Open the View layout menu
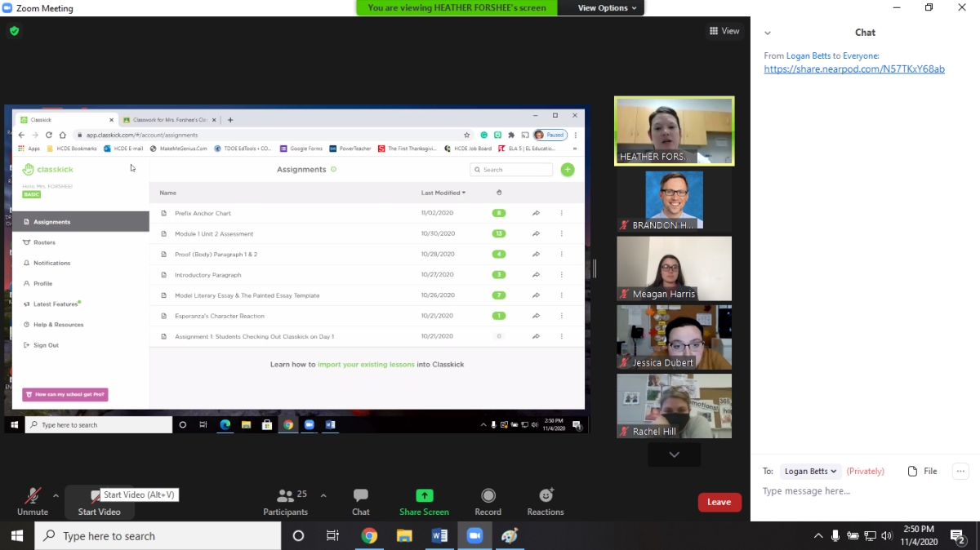The width and height of the screenshot is (980, 550). pyautogui.click(x=724, y=31)
